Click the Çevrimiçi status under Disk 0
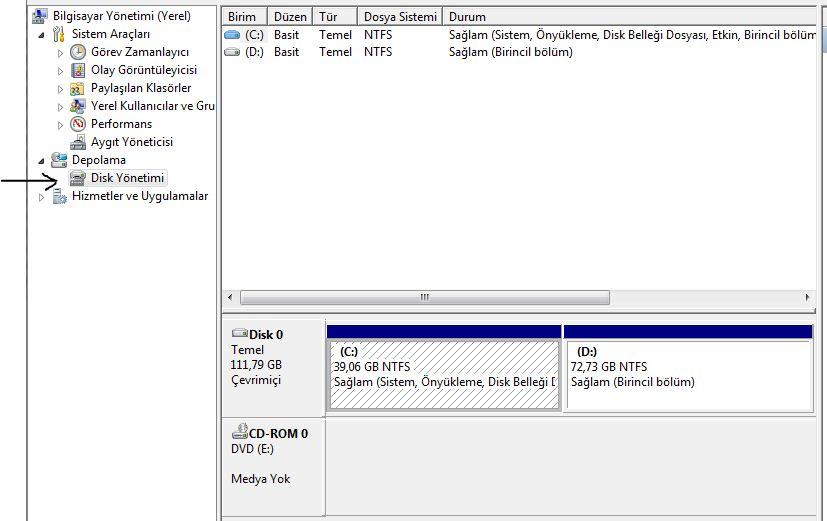The width and height of the screenshot is (827, 521). tap(256, 380)
